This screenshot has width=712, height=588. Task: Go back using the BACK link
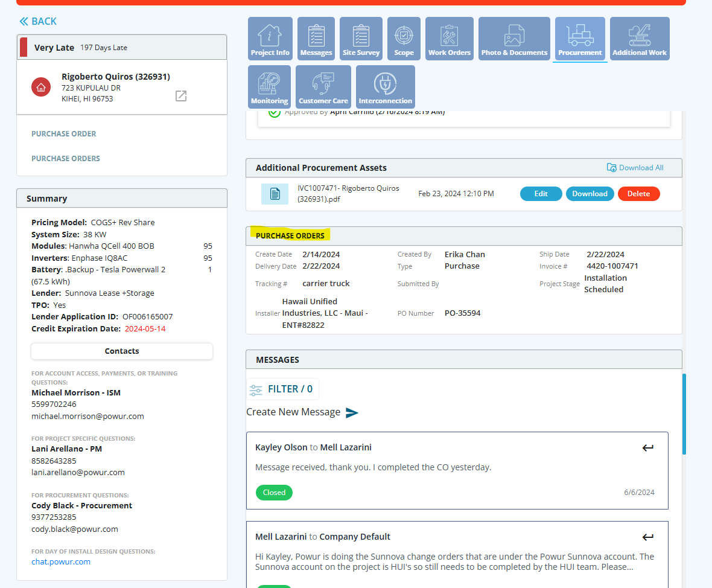38,22
